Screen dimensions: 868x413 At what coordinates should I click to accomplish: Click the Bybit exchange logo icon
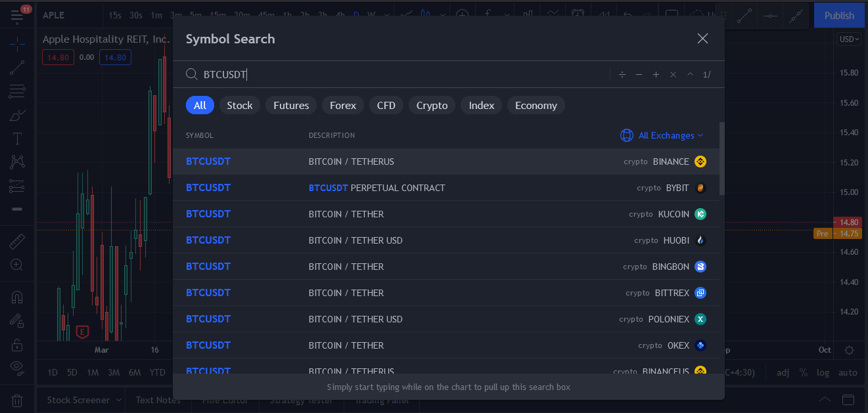700,188
